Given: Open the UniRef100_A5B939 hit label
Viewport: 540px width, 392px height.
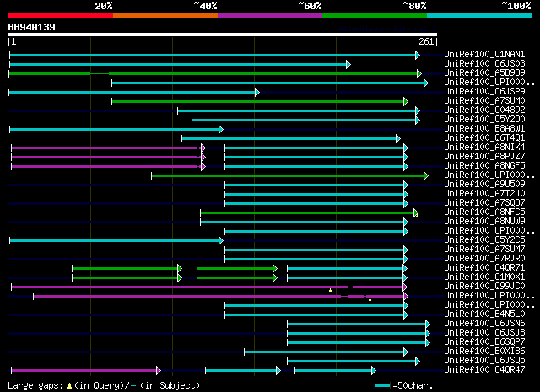Looking at the screenshot, I should pyautogui.click(x=484, y=72).
